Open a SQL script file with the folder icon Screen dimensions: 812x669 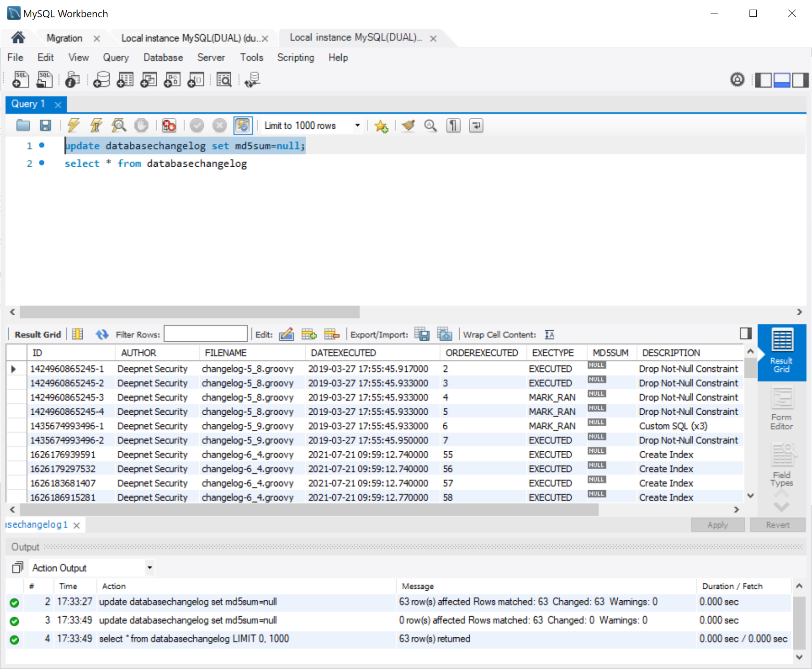point(23,125)
